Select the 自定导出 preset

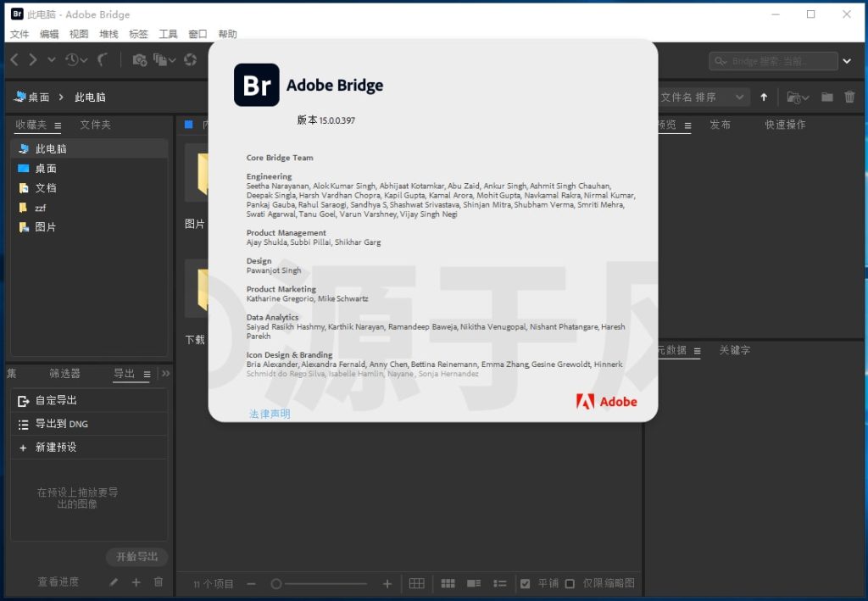point(89,400)
